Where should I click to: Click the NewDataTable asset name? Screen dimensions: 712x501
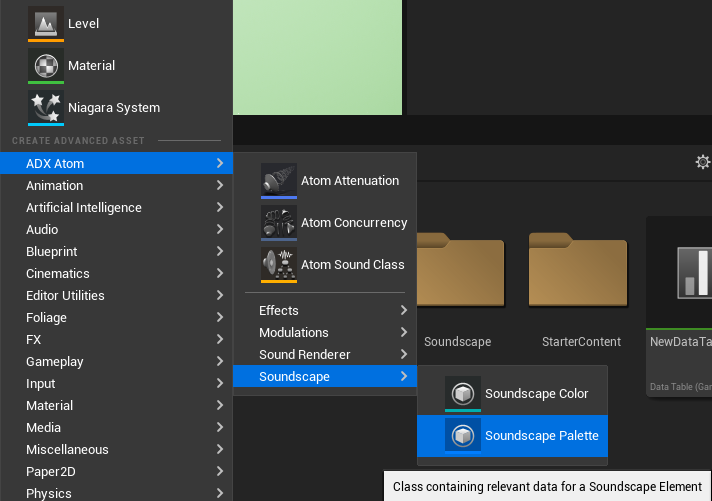[x=681, y=342]
